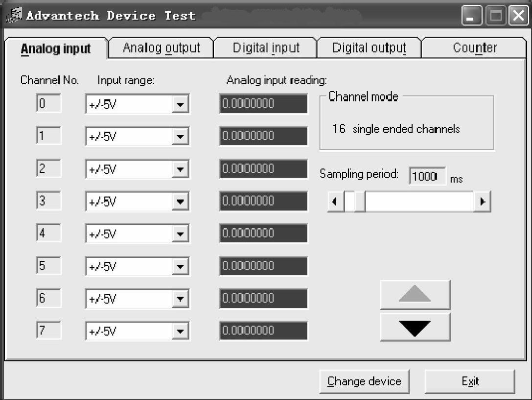Viewport: 532px width, 400px height.
Task: Click the channel 4 analog reading display
Action: [x=263, y=233]
